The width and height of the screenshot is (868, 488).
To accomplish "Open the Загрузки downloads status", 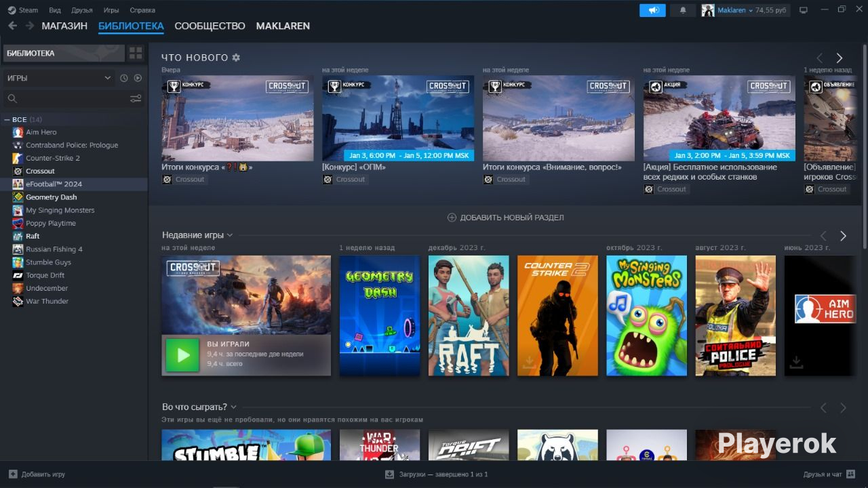I will [x=437, y=474].
